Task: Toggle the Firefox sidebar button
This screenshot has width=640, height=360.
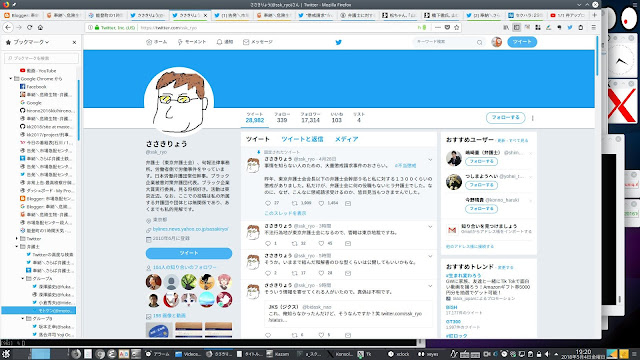Action: [x=516, y=27]
